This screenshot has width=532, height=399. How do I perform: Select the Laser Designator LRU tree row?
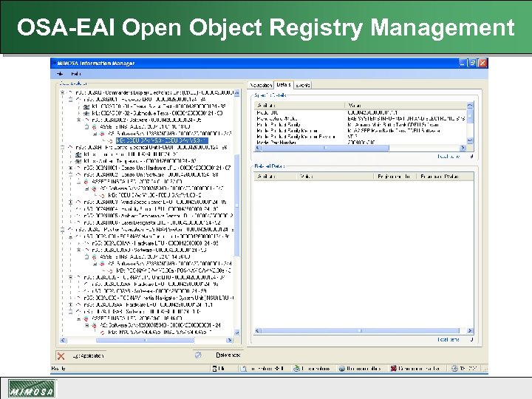[152, 222]
